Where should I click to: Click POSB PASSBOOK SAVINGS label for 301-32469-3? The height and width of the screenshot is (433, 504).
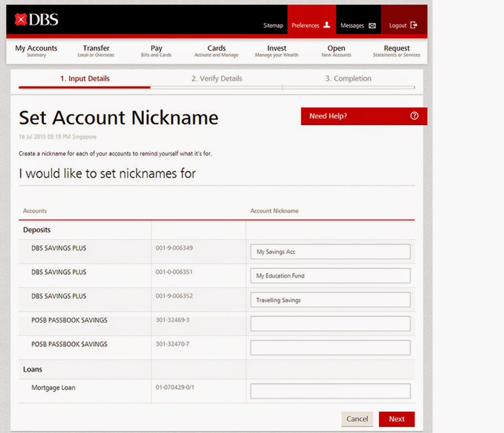pos(69,320)
